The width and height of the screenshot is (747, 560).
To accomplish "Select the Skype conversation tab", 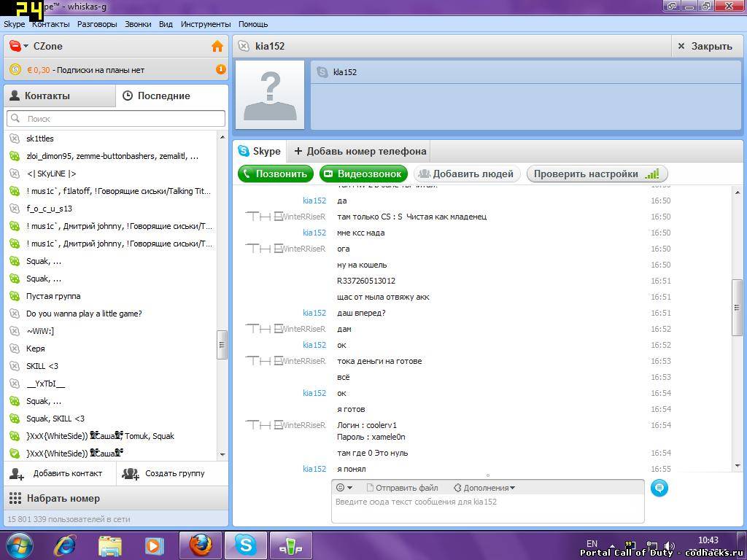I will [260, 151].
